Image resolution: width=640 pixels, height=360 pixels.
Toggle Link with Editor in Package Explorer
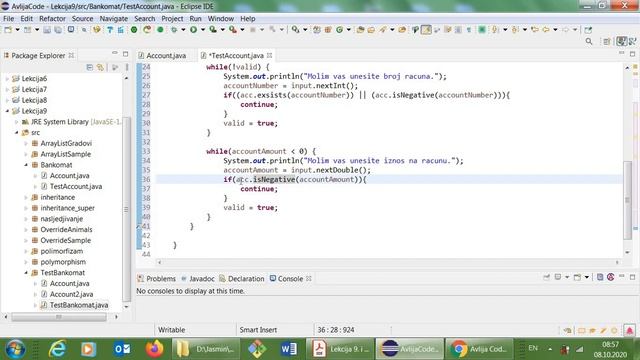click(100, 67)
